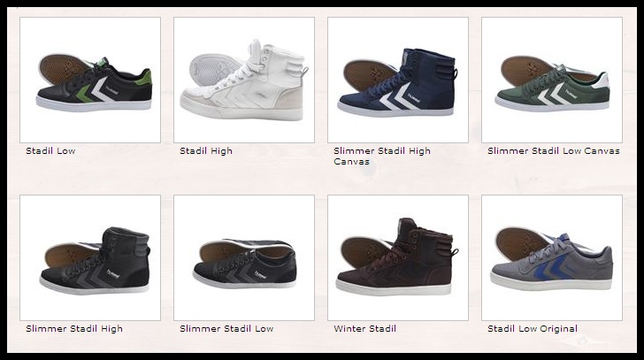Click the Stadil Low text link
644x360 pixels.
[50, 150]
